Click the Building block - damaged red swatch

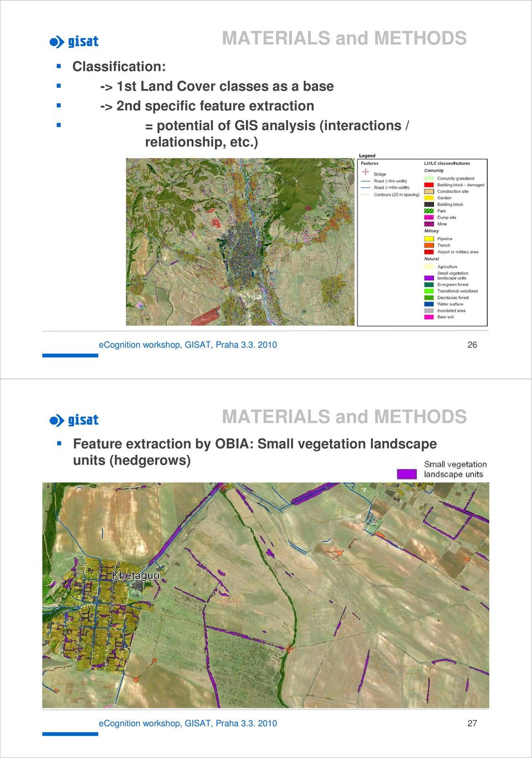pos(429,185)
